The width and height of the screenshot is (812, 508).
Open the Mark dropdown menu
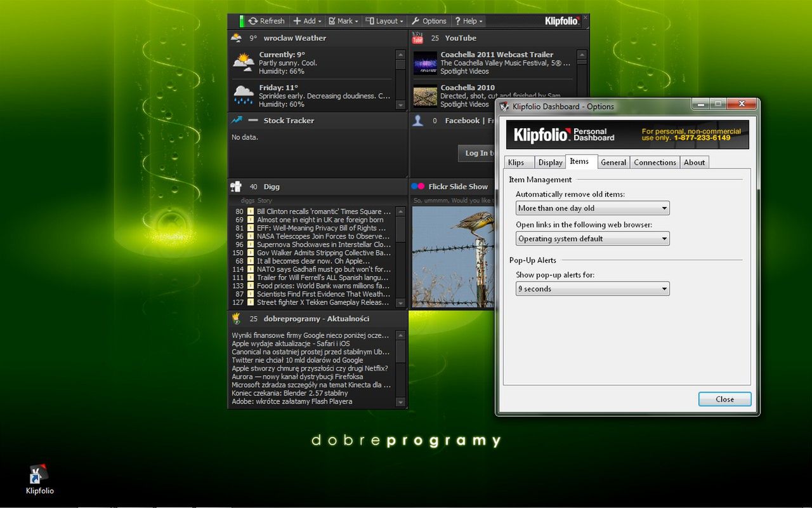[343, 21]
